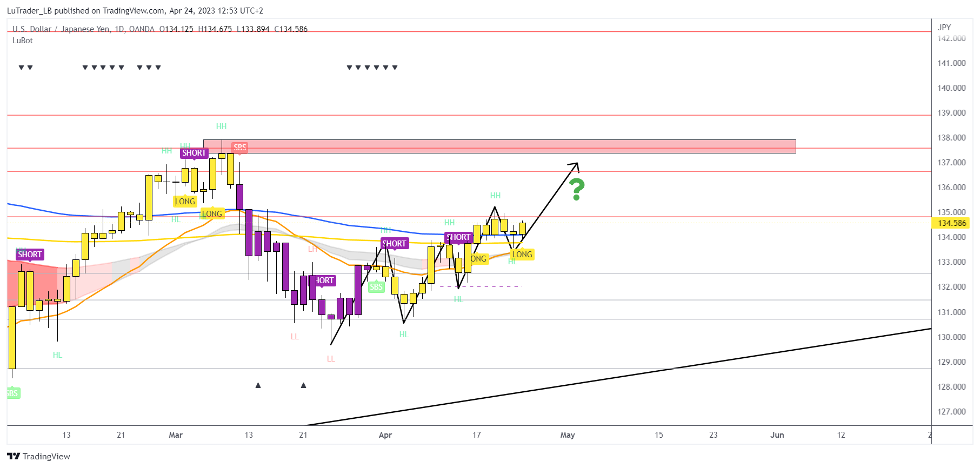Click the most recent LONG signal label
Image resolution: width=980 pixels, height=468 pixels.
(x=522, y=254)
